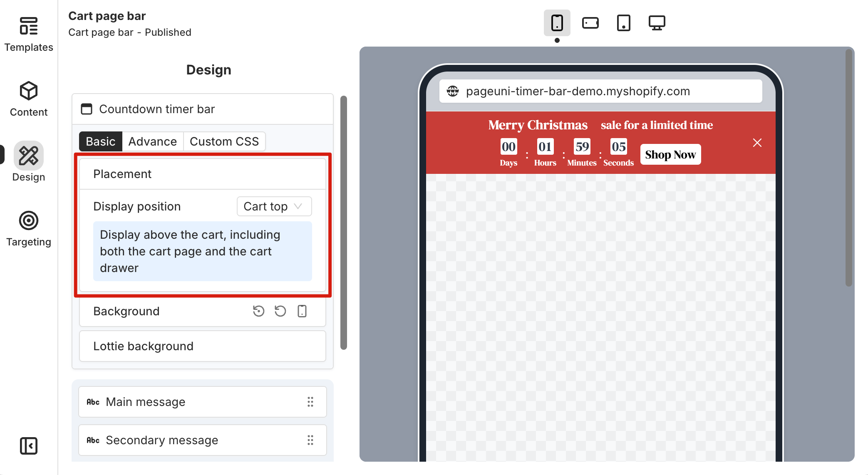Screen dimensions: 868x475
Task: Click the Design panel heading
Action: (208, 70)
